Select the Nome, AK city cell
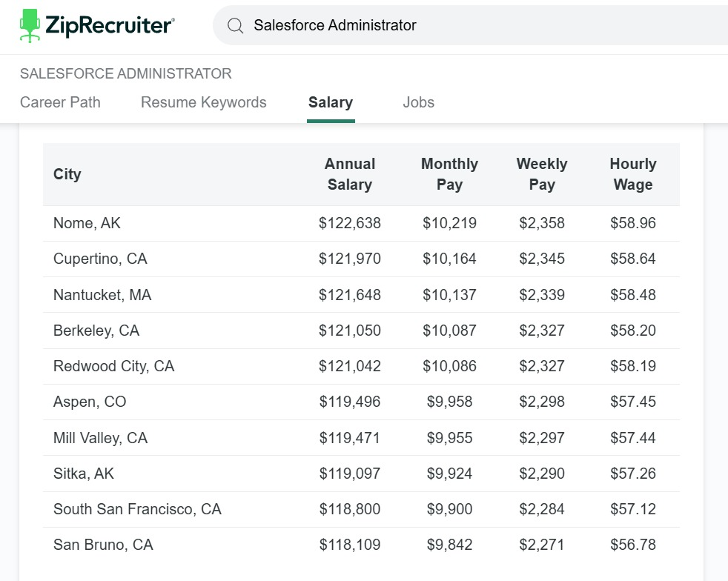728x581 pixels. coord(87,223)
